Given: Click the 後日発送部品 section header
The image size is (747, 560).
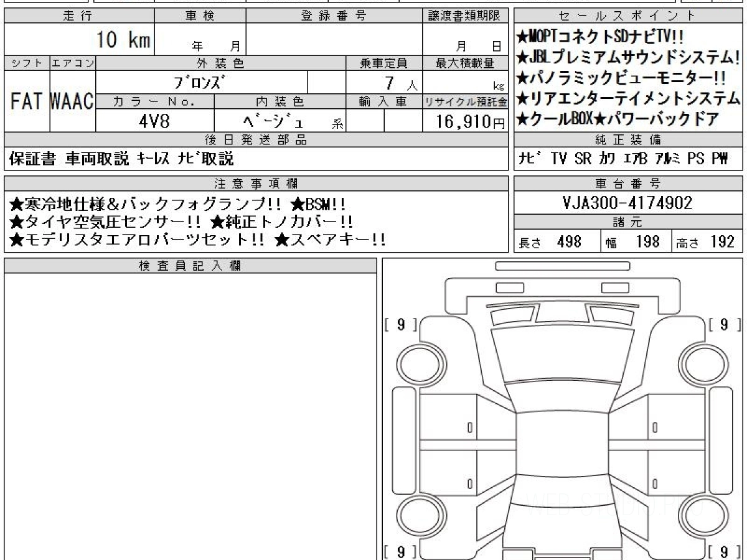Looking at the screenshot, I should click(256, 140).
